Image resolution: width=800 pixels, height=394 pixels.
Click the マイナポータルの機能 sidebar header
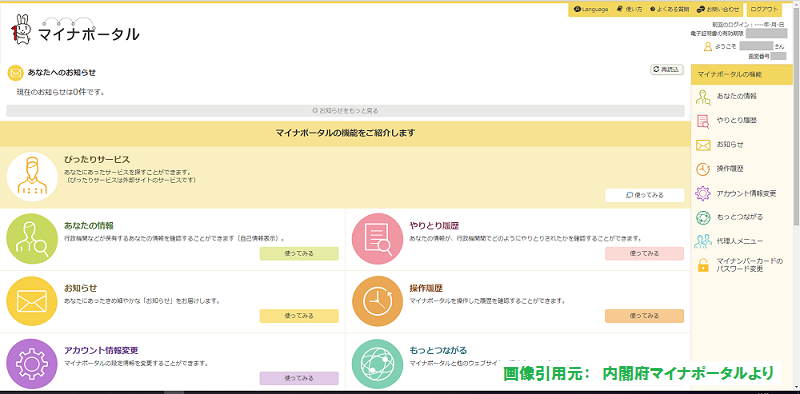pos(742,75)
